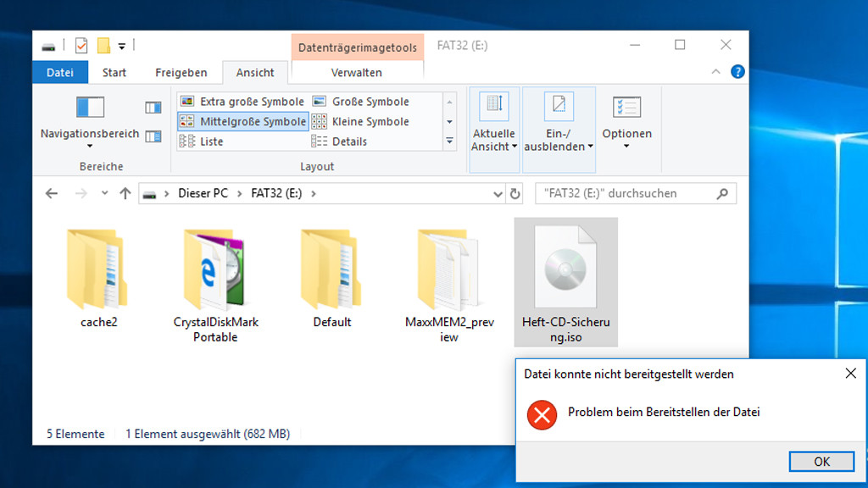Open Explorer help question mark
Viewport: 868px width, 488px height.
point(737,72)
